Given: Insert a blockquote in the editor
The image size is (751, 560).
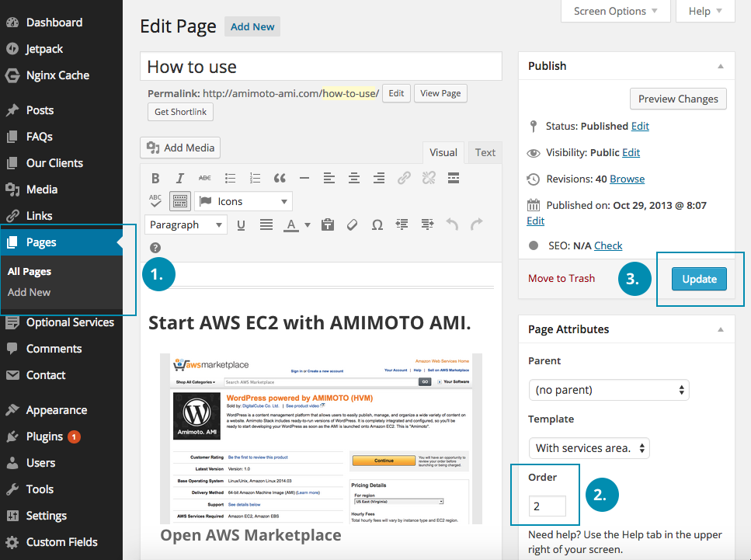Looking at the screenshot, I should click(x=280, y=179).
